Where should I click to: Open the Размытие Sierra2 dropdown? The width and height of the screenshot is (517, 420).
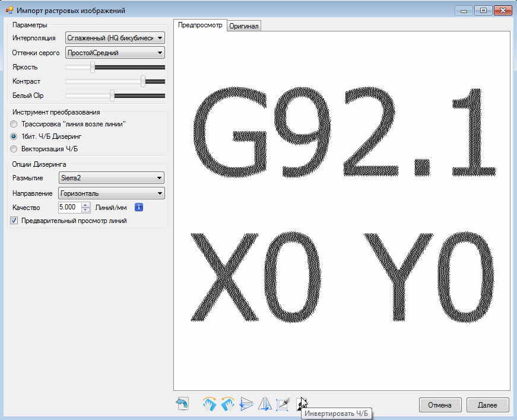click(111, 177)
